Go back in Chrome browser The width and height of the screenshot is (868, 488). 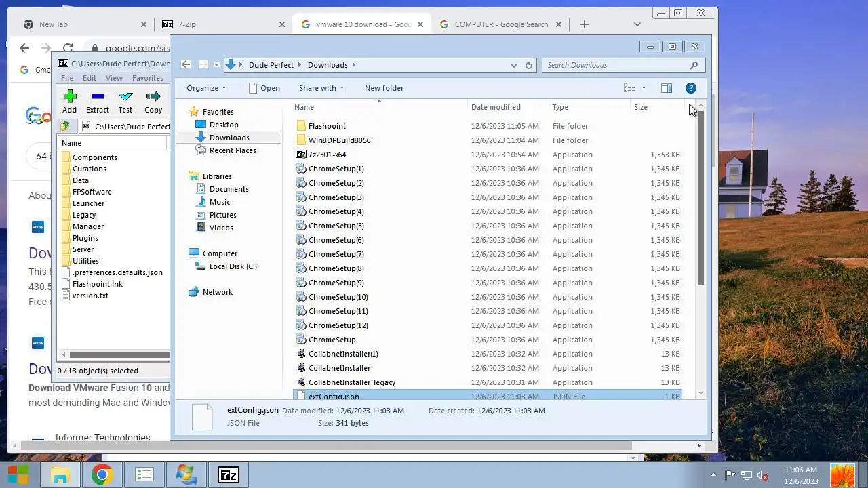click(24, 48)
